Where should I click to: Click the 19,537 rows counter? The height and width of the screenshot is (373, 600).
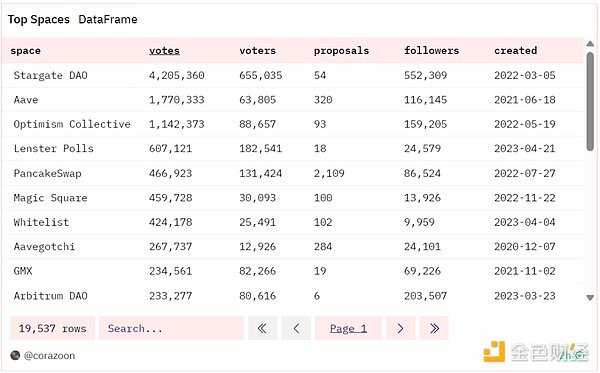(52, 328)
